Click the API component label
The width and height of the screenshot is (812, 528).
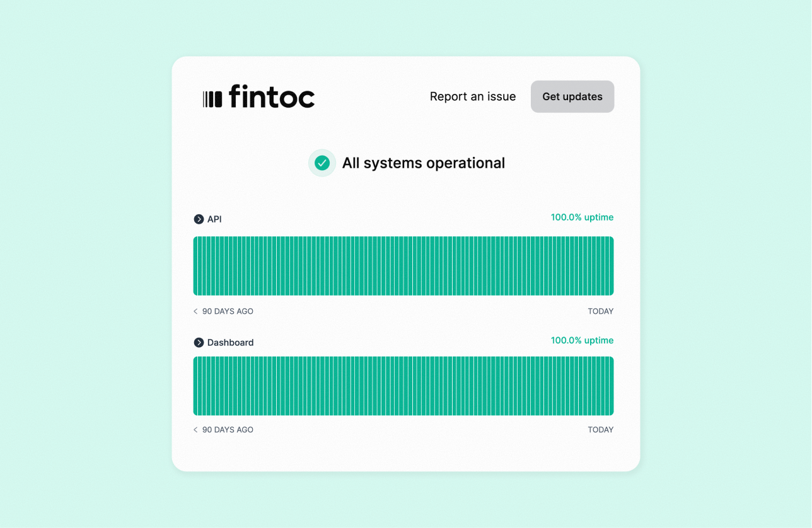tap(214, 219)
